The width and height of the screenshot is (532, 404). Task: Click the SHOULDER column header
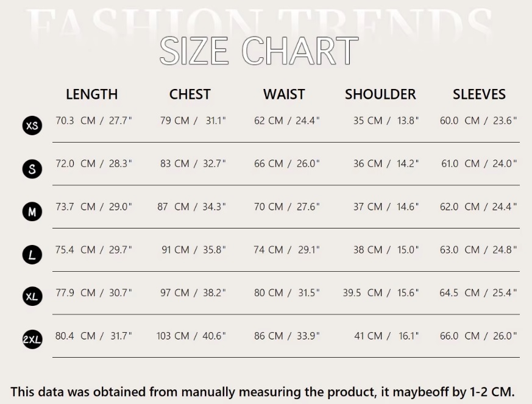click(x=380, y=94)
